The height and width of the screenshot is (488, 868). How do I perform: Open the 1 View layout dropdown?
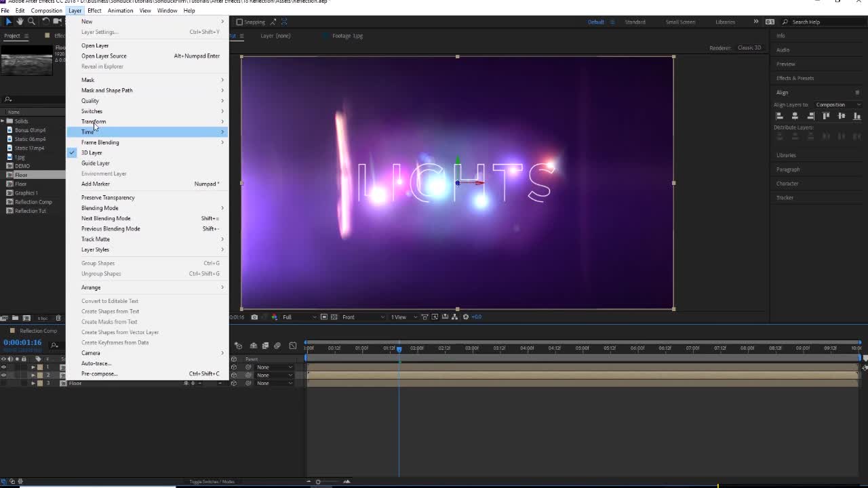point(403,317)
